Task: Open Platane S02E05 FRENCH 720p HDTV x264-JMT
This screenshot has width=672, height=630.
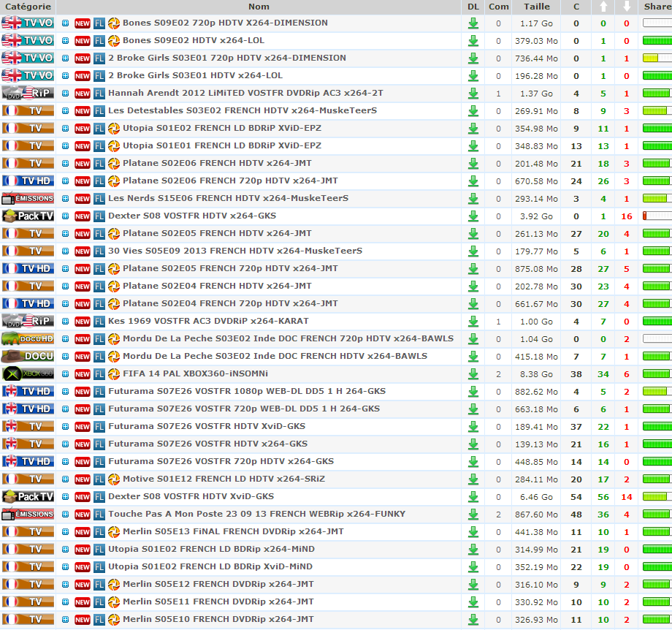Action: [x=230, y=268]
